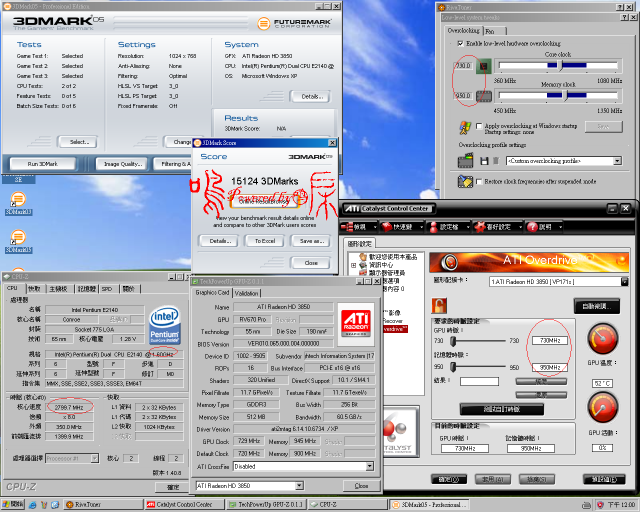Save the overclocking profile via floppy icon
640x512 pixels.
click(x=484, y=161)
